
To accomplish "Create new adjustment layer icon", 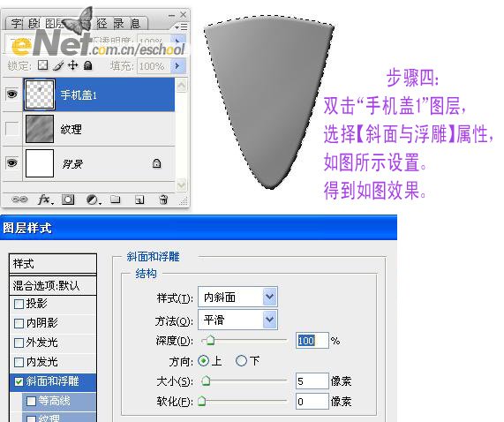I will pyautogui.click(x=94, y=200).
